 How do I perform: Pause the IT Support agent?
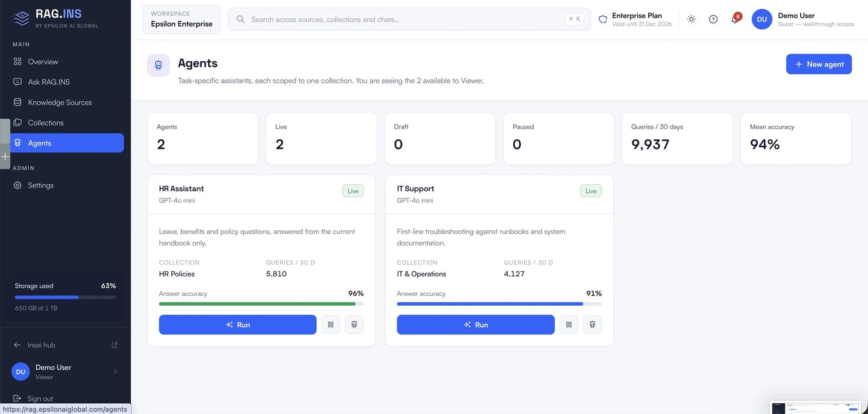[x=569, y=325]
